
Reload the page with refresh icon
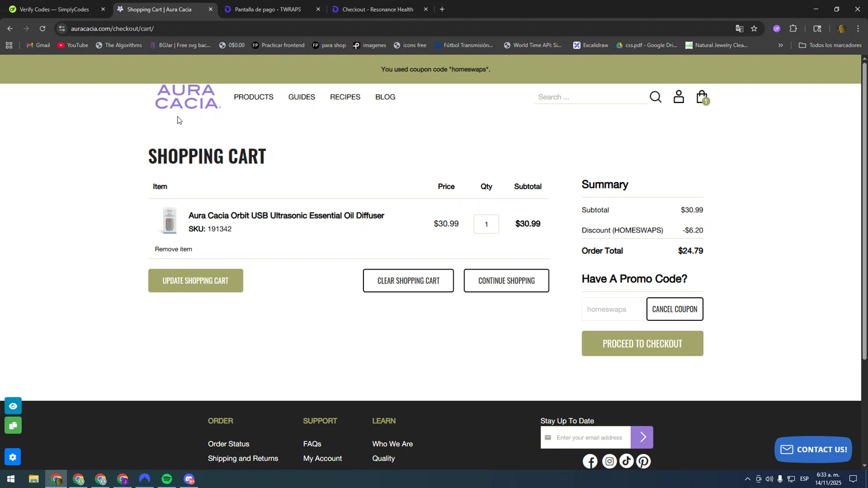coord(43,28)
